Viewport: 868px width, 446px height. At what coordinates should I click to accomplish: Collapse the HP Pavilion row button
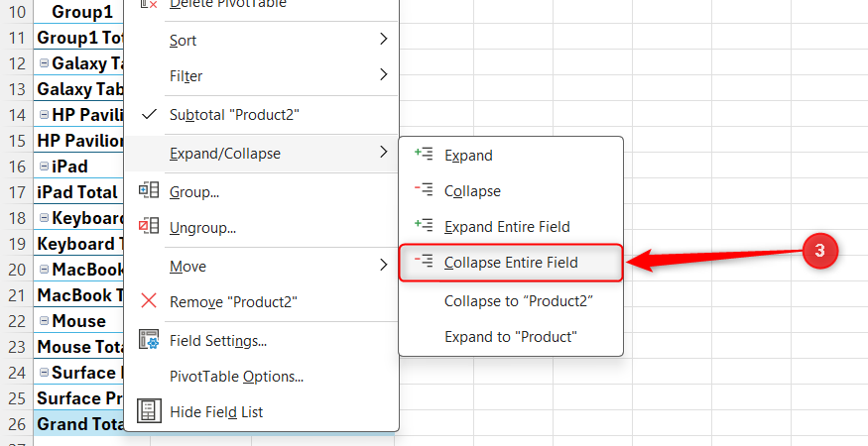44,115
